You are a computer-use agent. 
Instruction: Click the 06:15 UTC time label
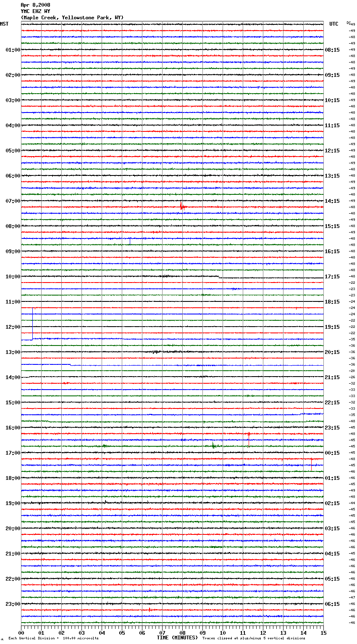tap(332, 604)
